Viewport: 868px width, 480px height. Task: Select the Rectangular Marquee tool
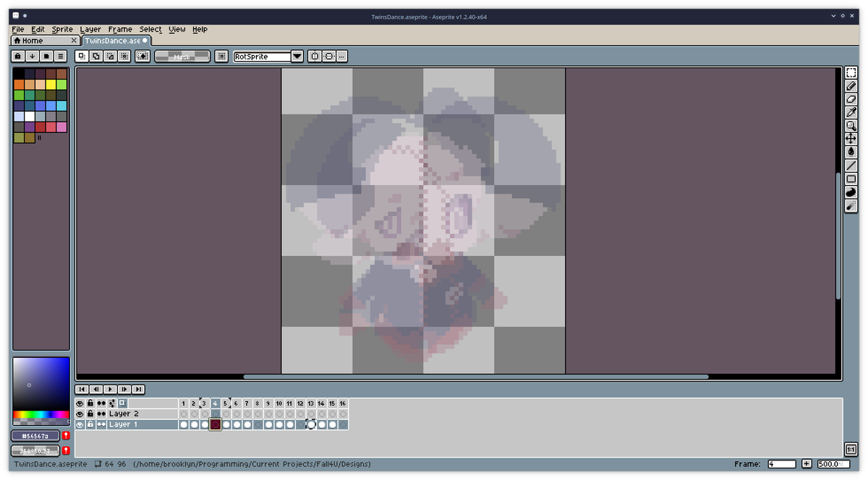(x=851, y=73)
